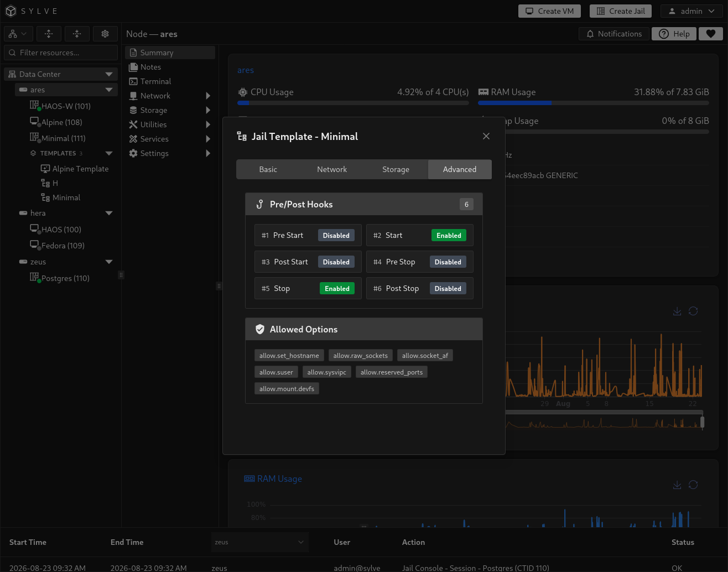Refresh the RAM Usage chart
The image size is (728, 572).
coord(693,485)
